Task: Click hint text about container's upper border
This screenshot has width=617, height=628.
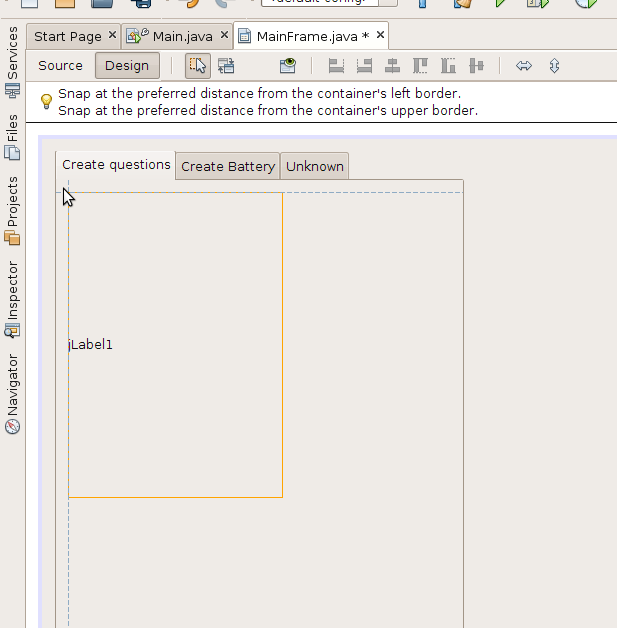Action: click(x=268, y=110)
